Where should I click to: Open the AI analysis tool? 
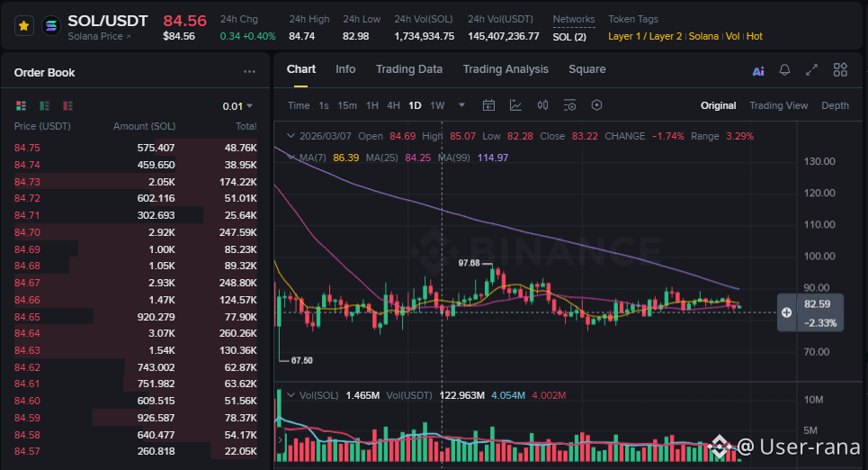point(758,70)
